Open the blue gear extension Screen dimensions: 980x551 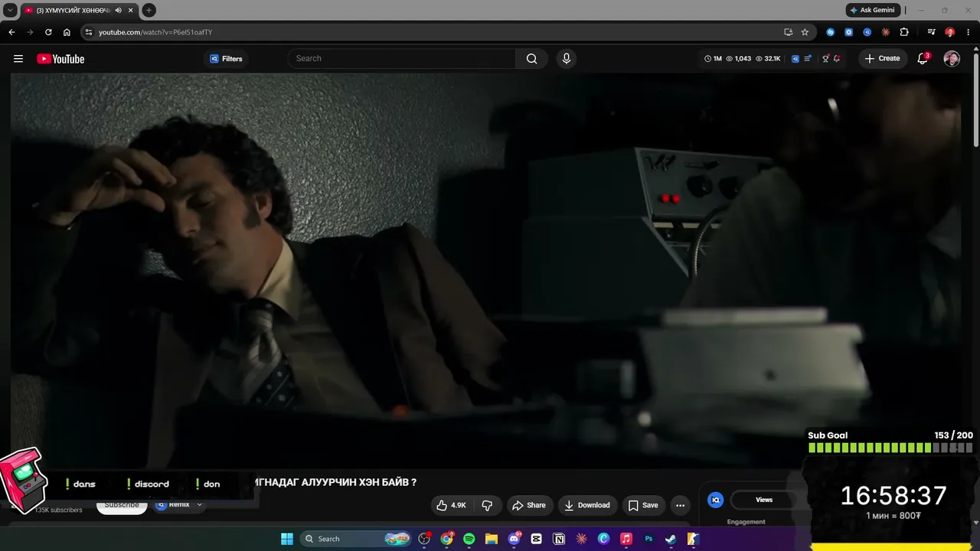[x=849, y=32]
